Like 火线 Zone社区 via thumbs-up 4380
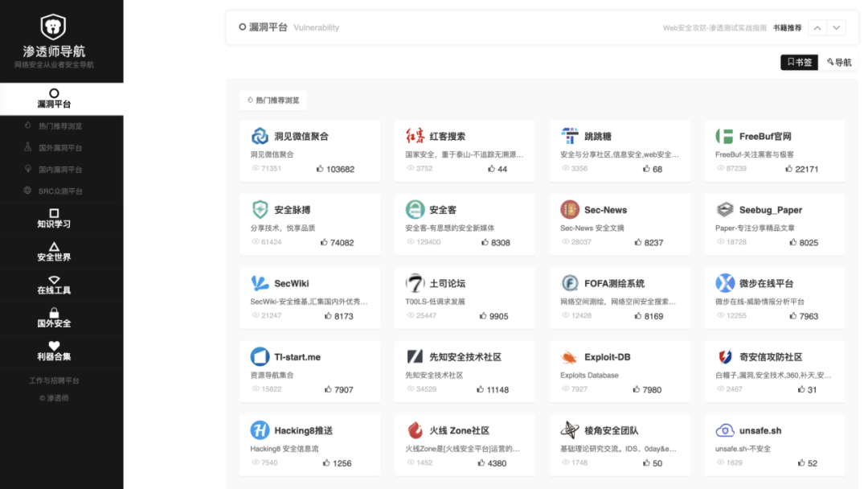 492,463
